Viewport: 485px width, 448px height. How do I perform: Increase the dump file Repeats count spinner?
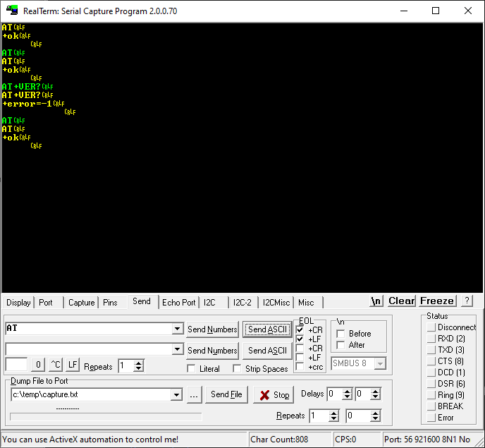(x=333, y=413)
